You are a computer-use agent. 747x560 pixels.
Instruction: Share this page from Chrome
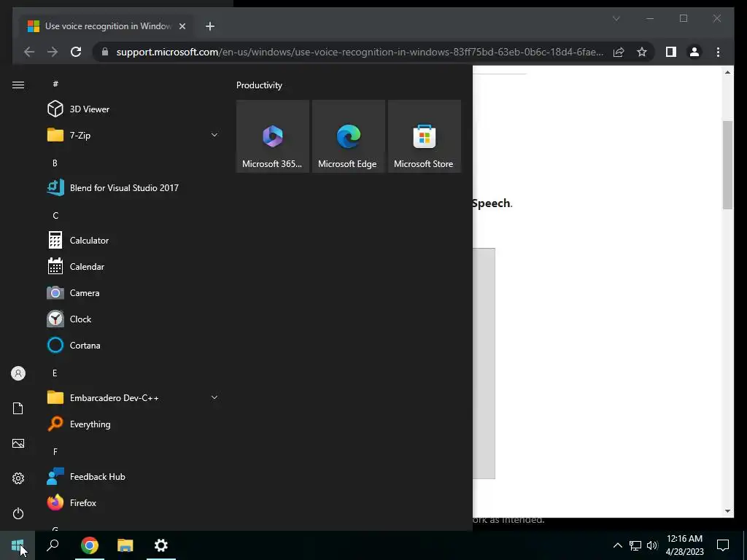tap(619, 52)
